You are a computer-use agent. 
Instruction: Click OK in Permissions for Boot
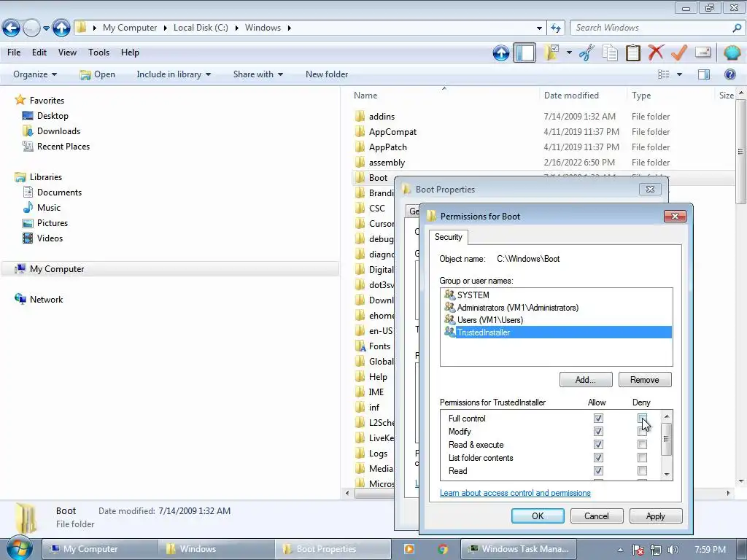(x=538, y=516)
